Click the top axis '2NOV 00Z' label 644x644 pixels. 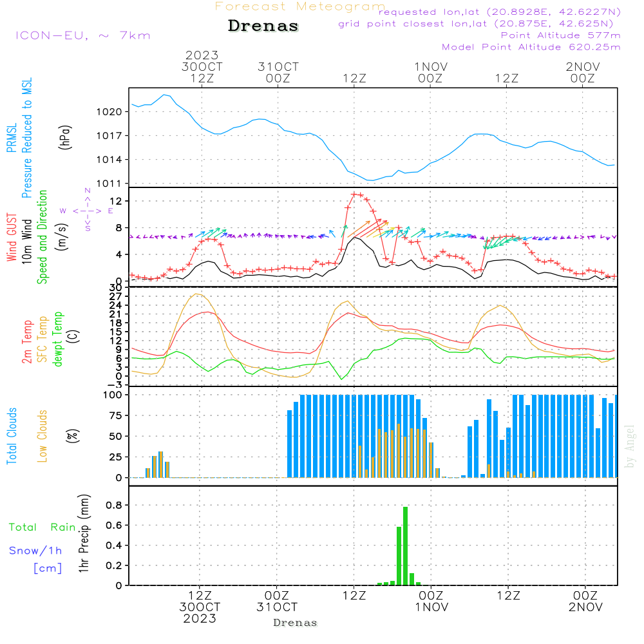(x=583, y=72)
